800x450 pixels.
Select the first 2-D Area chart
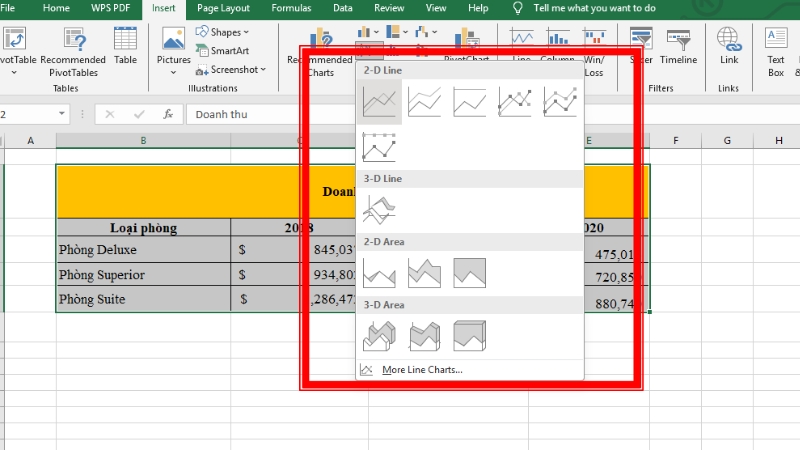[x=381, y=272]
